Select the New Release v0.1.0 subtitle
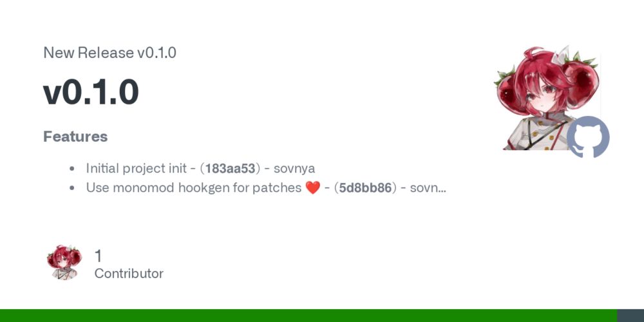This screenshot has height=322, width=644. tap(109, 53)
